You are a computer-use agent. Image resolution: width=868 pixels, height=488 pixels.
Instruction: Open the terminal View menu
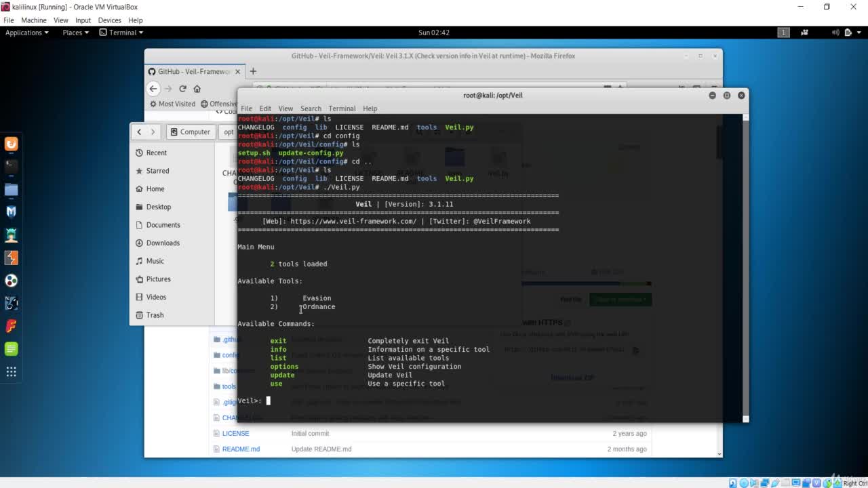coord(285,108)
